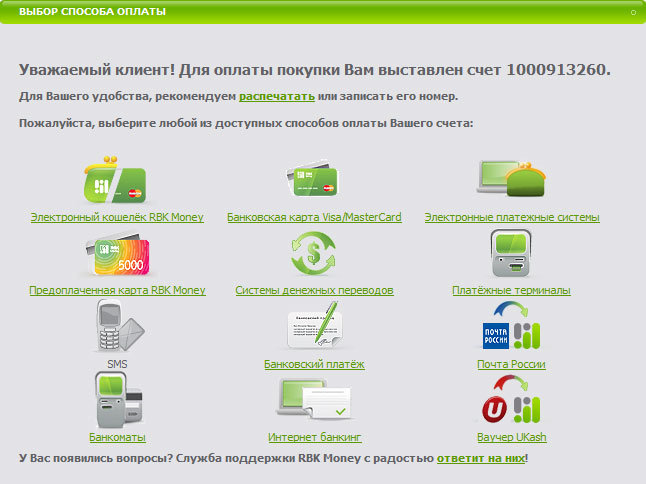Click the internet banking laptop icon

coord(314,399)
